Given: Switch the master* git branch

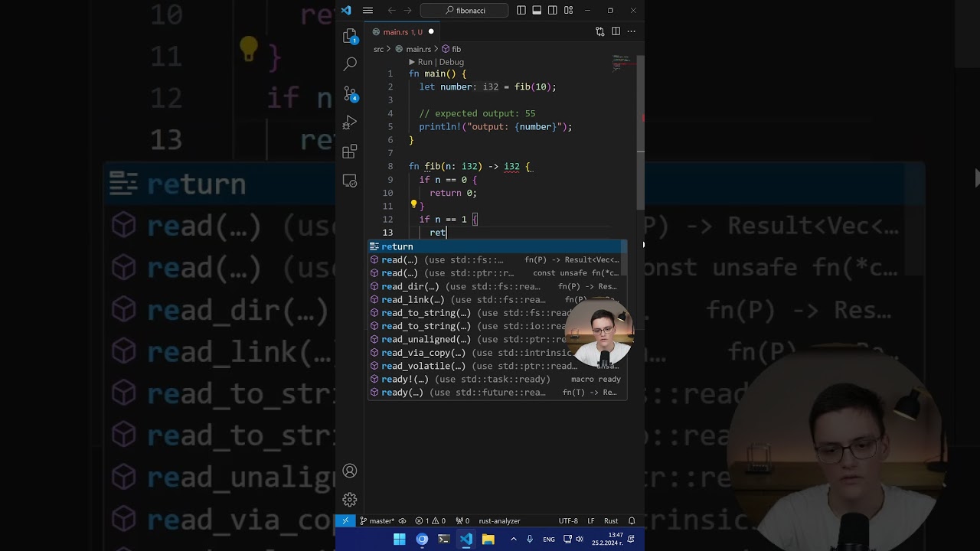Looking at the screenshot, I should point(377,520).
